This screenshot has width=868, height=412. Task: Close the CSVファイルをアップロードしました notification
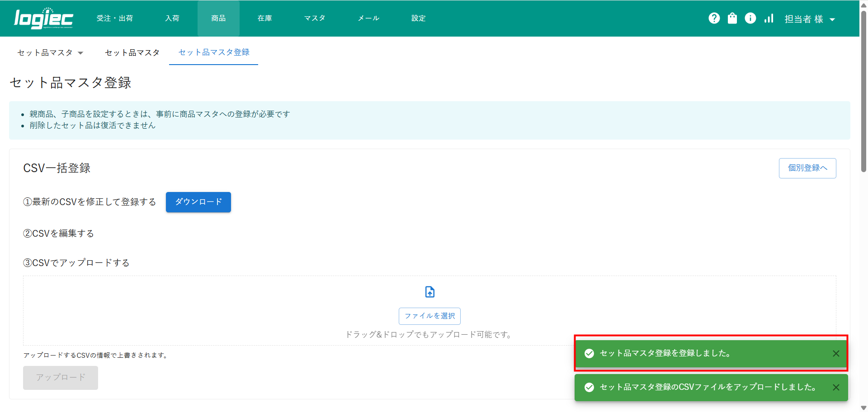[836, 388]
